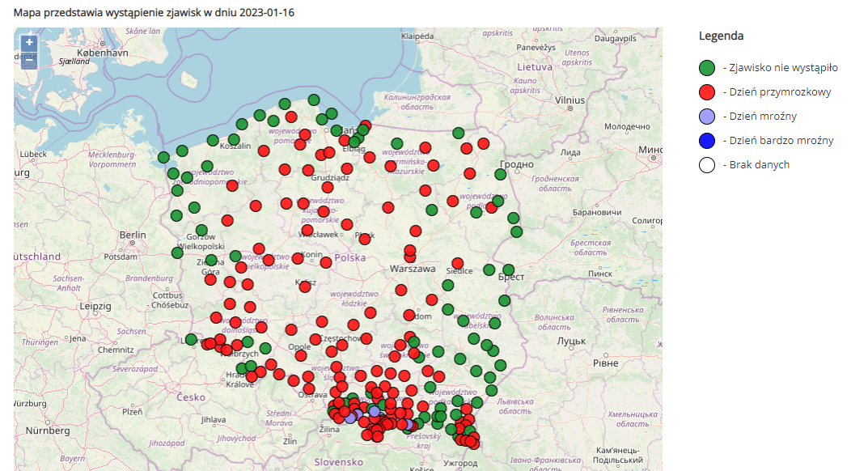
Task: Click the København city label
Action: 103,53
